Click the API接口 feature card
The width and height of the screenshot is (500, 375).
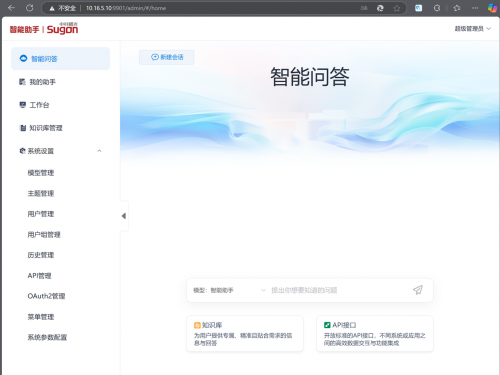click(x=375, y=334)
